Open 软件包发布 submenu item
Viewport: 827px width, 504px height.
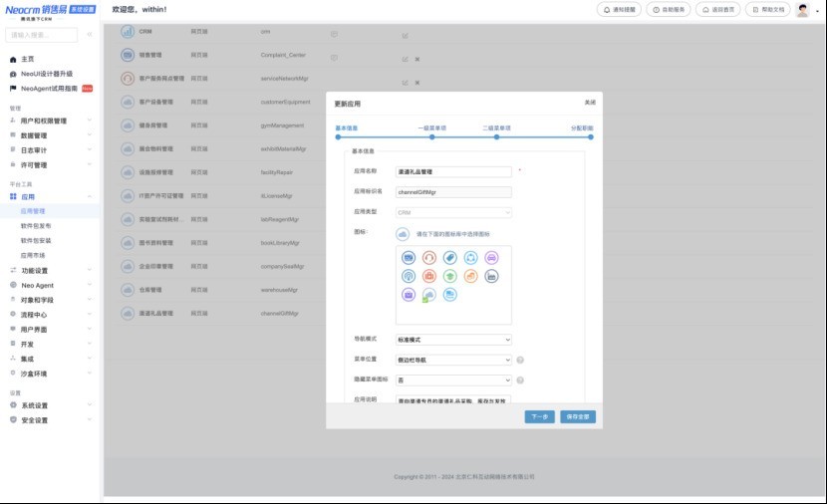[36, 226]
